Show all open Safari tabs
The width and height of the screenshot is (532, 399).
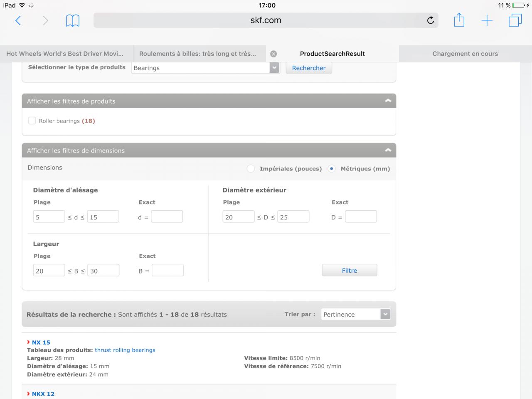tap(515, 20)
